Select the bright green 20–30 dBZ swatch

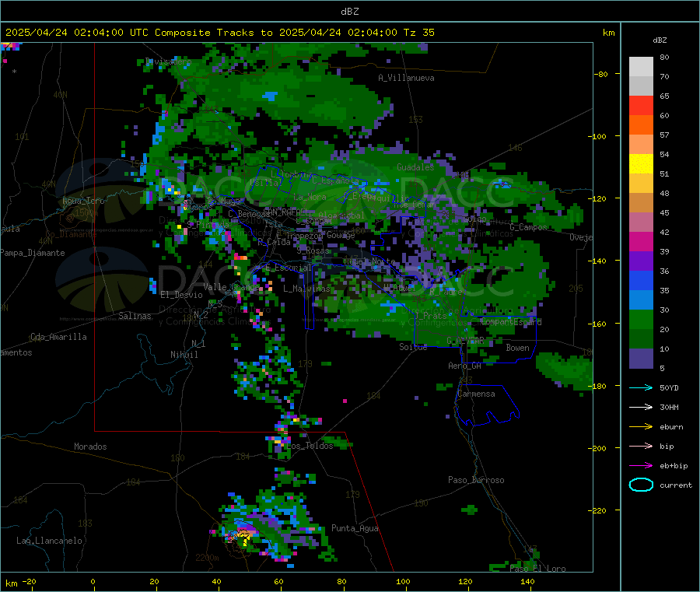(641, 319)
